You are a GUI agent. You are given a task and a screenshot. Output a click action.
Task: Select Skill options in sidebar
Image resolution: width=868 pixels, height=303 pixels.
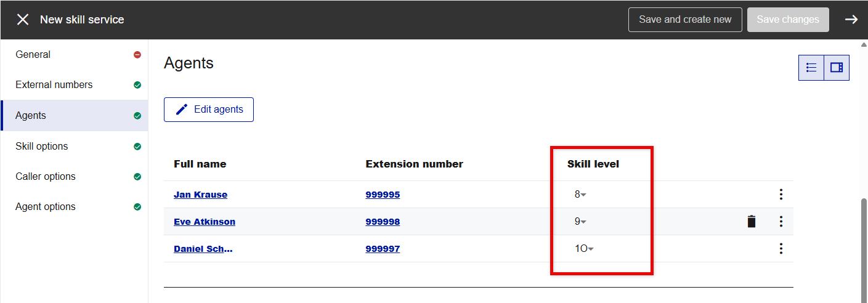point(42,147)
